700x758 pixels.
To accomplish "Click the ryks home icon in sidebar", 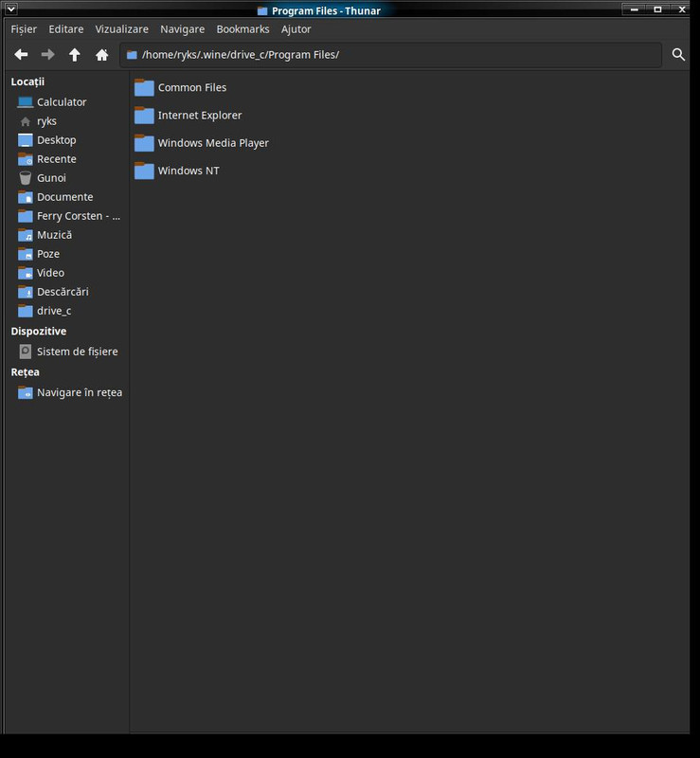I will tap(26, 121).
